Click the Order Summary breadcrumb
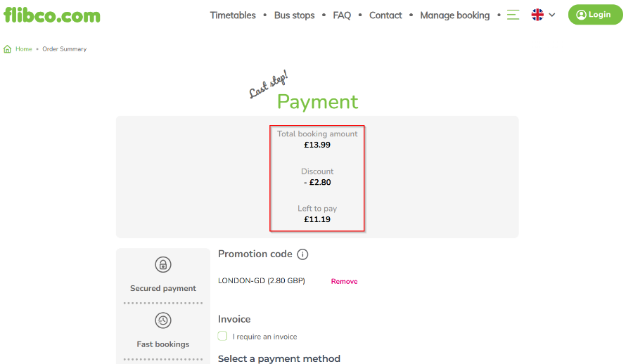The image size is (633, 364). pyautogui.click(x=65, y=48)
